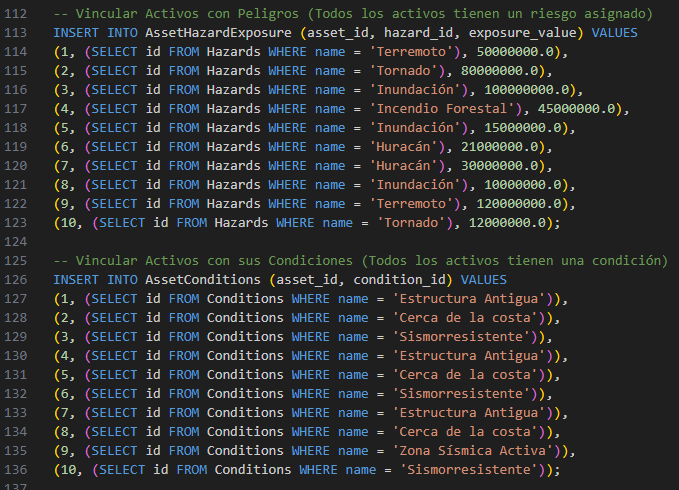This screenshot has width=679, height=490.
Task: Click the VALUES keyword on line 126
Action: [x=484, y=280]
